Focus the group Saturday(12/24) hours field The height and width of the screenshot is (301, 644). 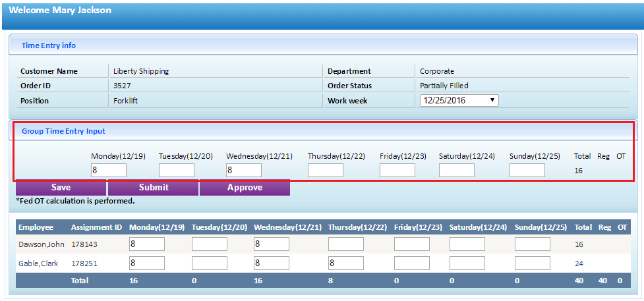pos(457,170)
